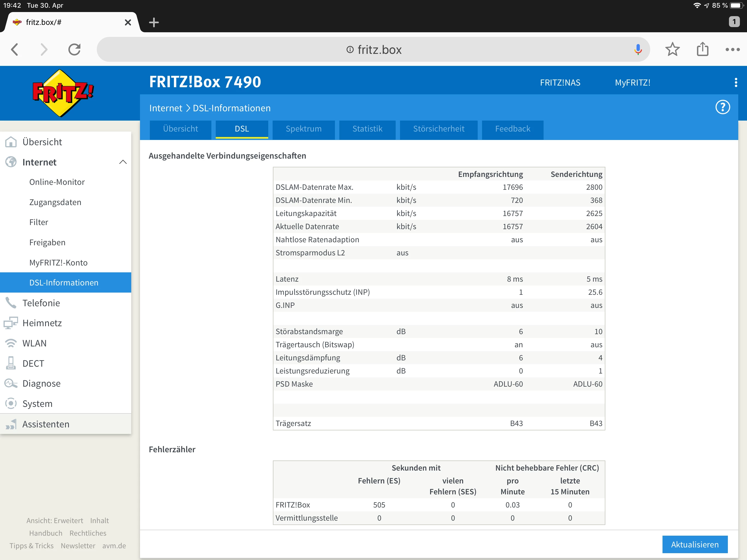Viewport: 747px width, 560px height.
Task: Open the help question mark icon
Action: click(722, 107)
